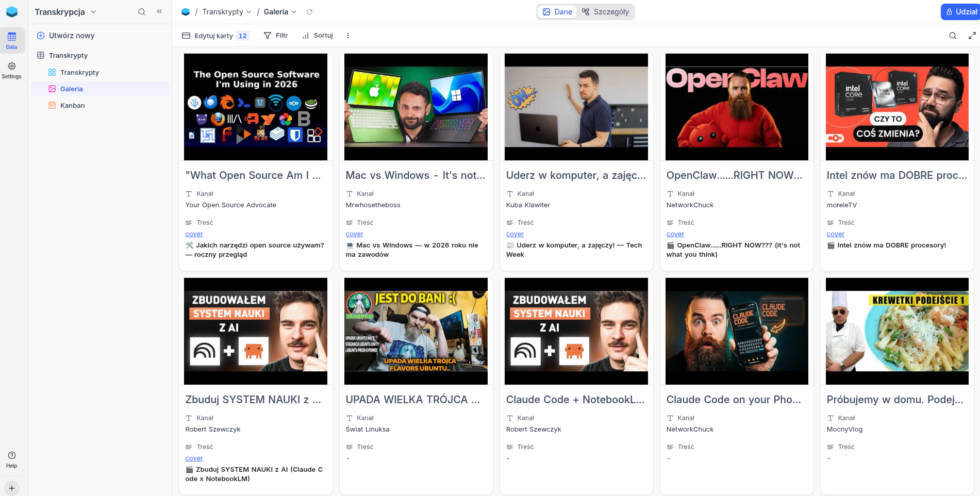Open cover link in Open Source card
Viewport: 980px width, 496px height.
pyautogui.click(x=194, y=234)
